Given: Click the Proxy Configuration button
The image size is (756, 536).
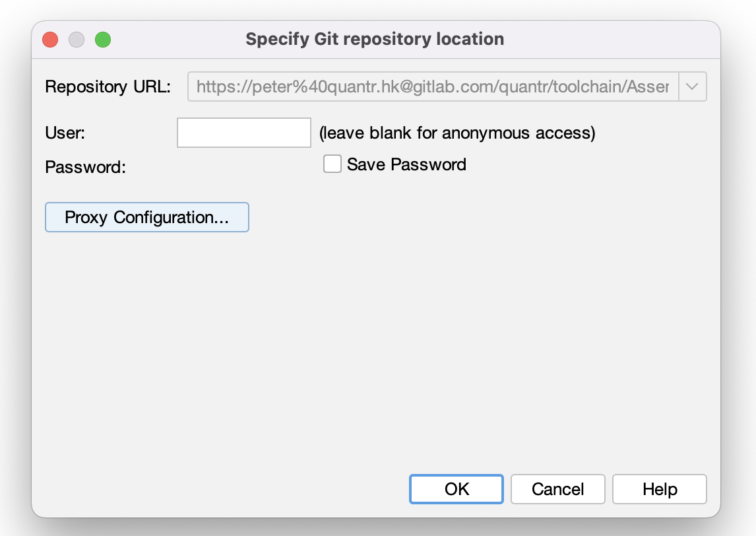Looking at the screenshot, I should [146, 217].
